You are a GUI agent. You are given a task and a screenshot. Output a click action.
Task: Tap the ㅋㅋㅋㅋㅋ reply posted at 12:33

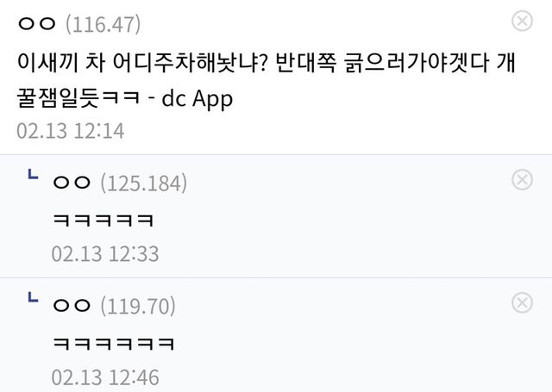(x=103, y=221)
